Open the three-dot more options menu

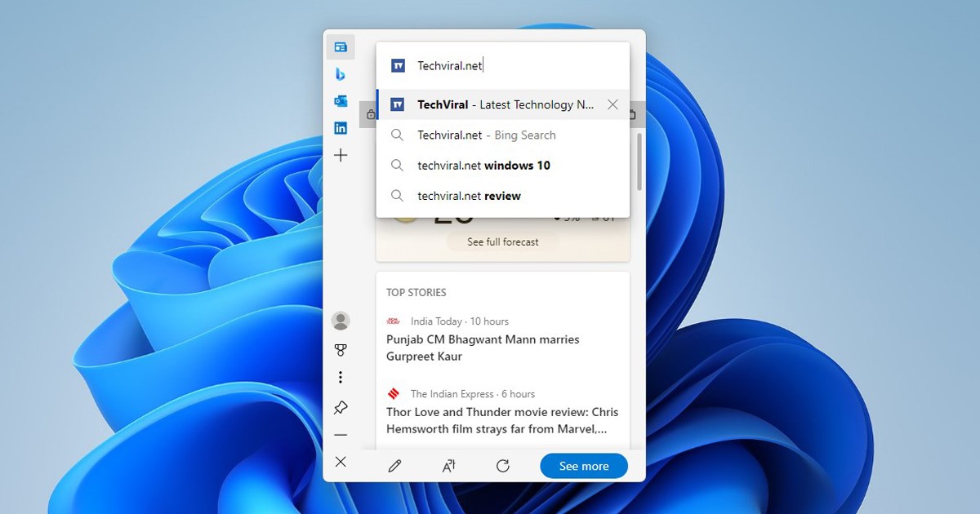click(x=341, y=377)
